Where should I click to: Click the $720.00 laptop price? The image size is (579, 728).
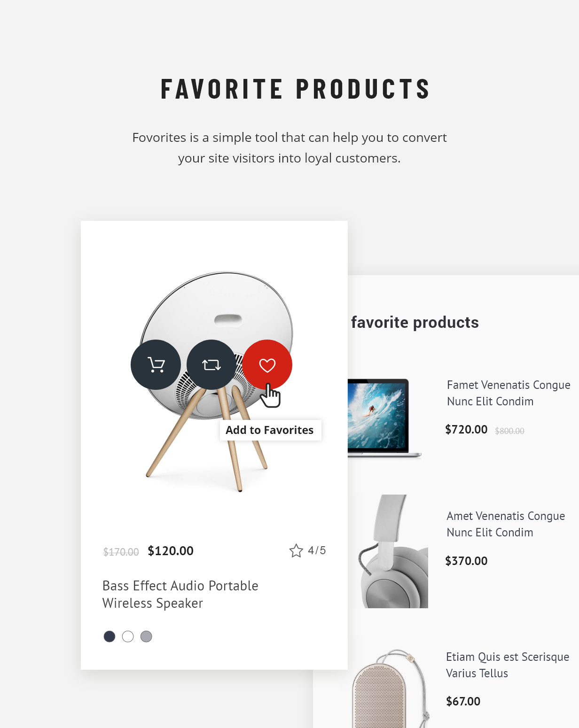(x=466, y=429)
